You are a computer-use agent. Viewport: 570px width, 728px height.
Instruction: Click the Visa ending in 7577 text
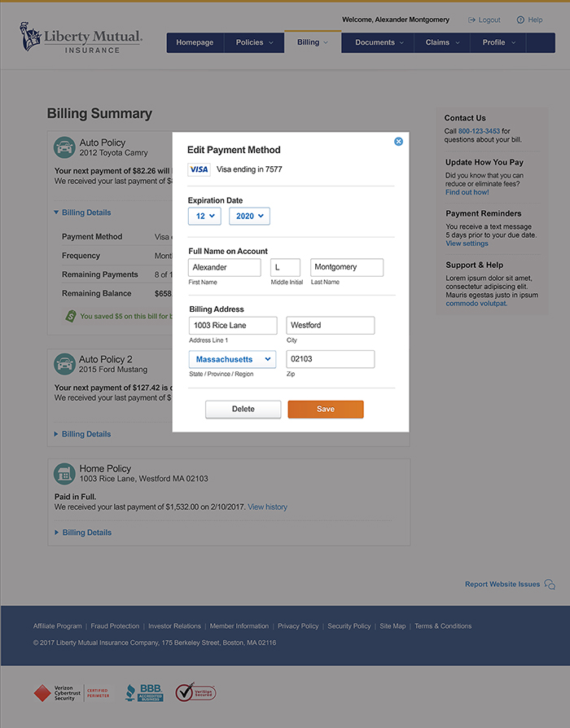click(x=249, y=169)
